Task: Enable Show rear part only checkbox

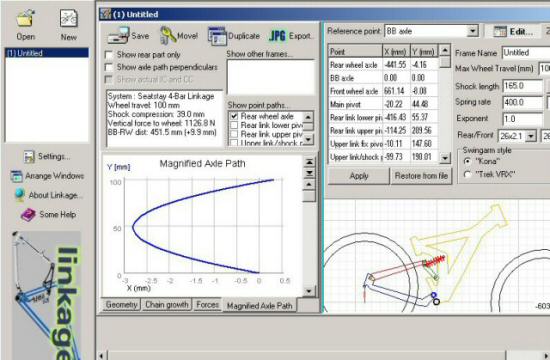Action: click(x=109, y=55)
